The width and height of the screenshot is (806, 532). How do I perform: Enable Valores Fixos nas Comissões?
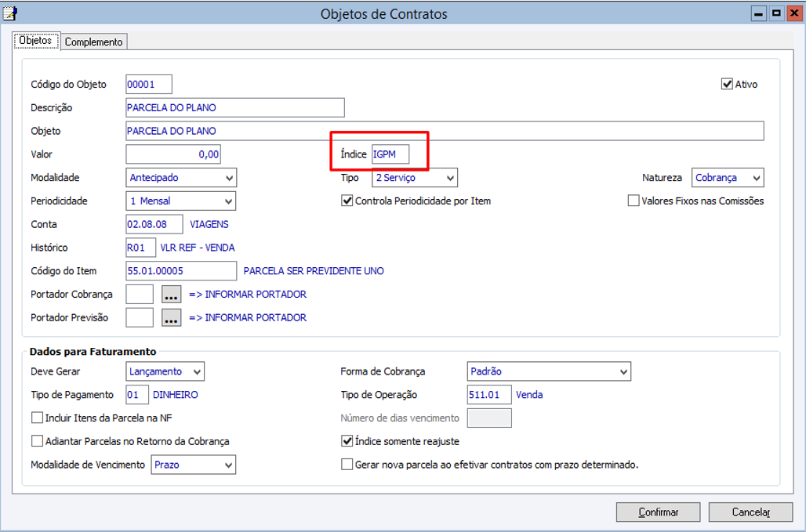634,201
